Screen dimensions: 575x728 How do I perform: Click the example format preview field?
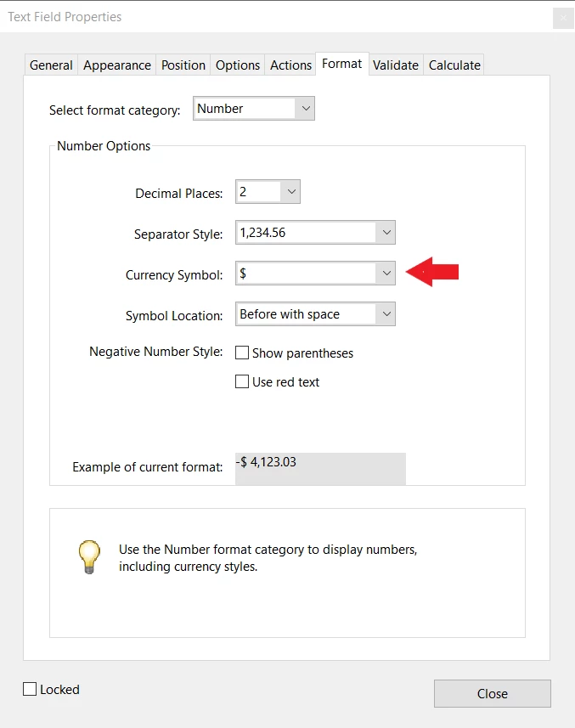[x=320, y=468]
